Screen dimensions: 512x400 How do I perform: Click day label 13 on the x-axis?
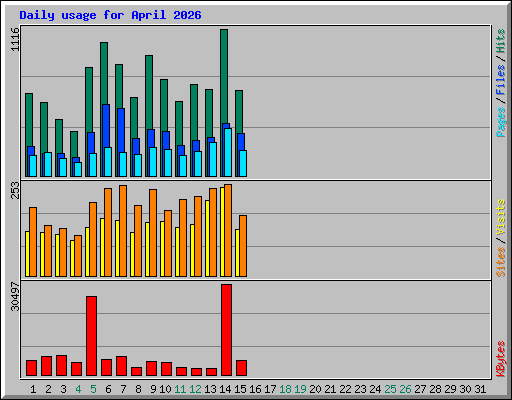(210, 389)
